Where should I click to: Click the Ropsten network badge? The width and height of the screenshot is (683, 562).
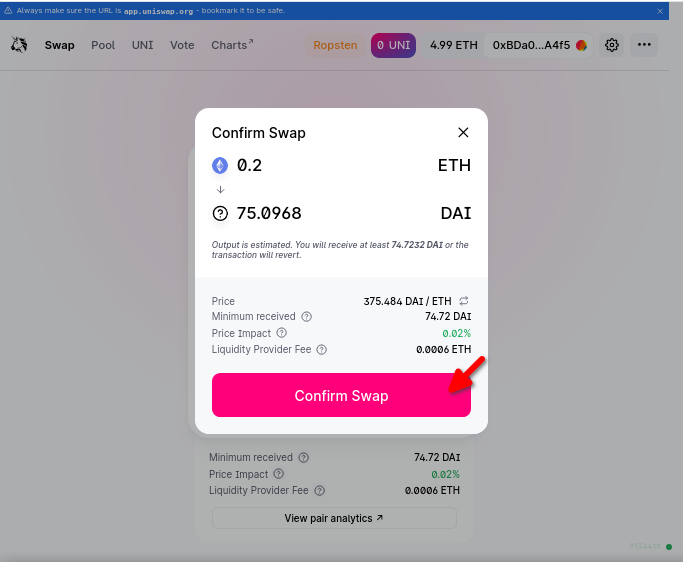[335, 45]
